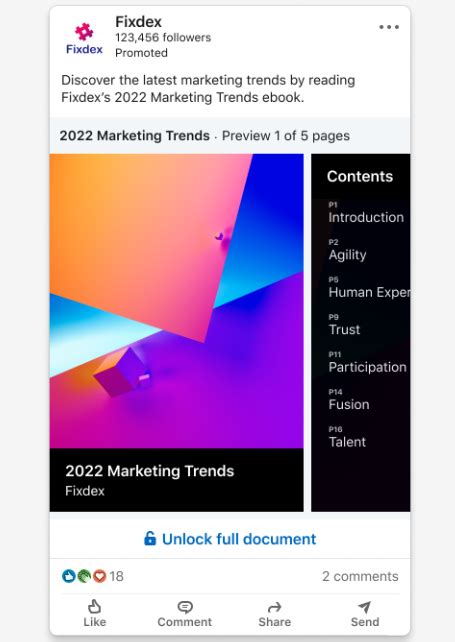This screenshot has width=455, height=642.
Task: Click Unlock full document link
Action: click(230, 539)
